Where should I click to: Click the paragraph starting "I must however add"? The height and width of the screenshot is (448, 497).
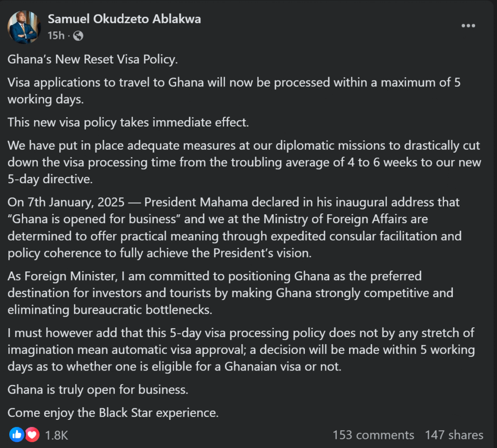241,350
